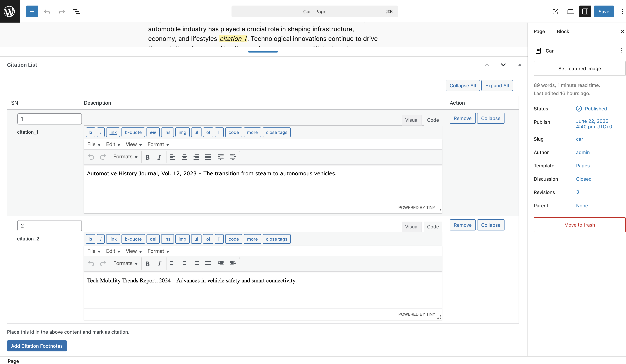This screenshot has height=364, width=626.
Task: Click Expand All citations button
Action: click(497, 86)
